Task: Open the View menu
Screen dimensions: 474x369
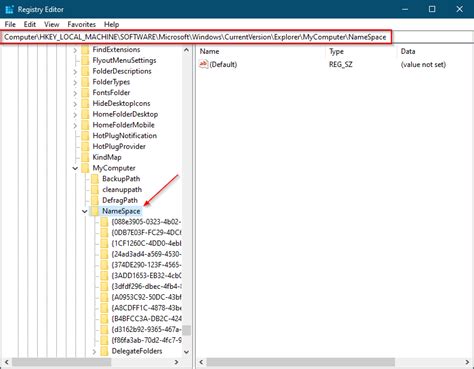Action: coord(52,24)
